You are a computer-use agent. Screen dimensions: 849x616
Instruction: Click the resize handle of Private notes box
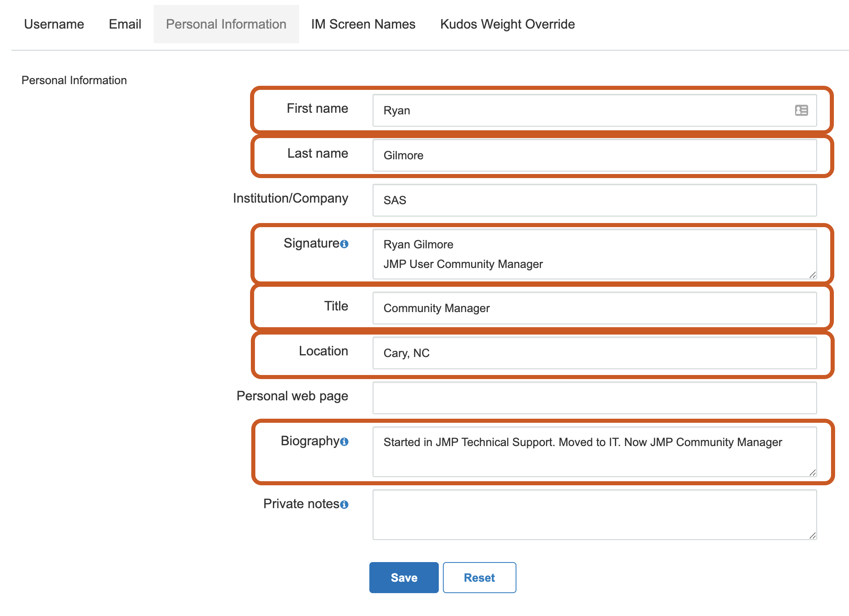[x=812, y=536]
